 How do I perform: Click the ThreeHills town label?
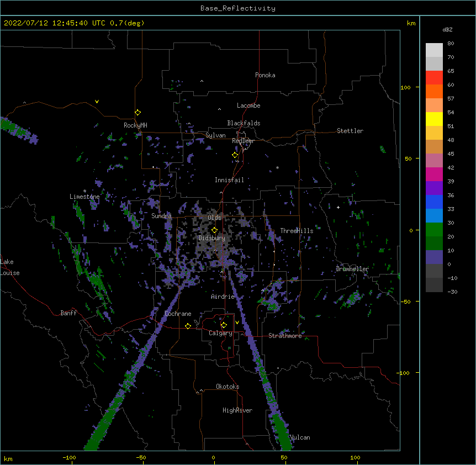coord(297,231)
